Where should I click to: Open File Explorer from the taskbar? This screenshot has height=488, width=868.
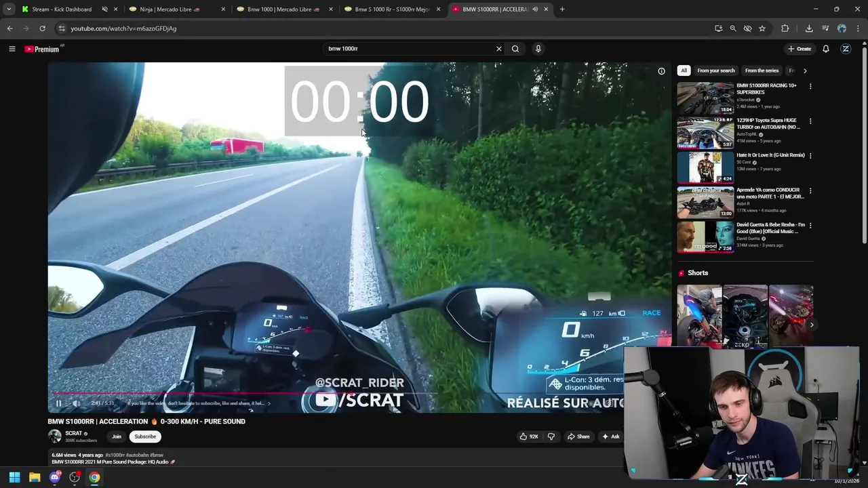coord(35,477)
